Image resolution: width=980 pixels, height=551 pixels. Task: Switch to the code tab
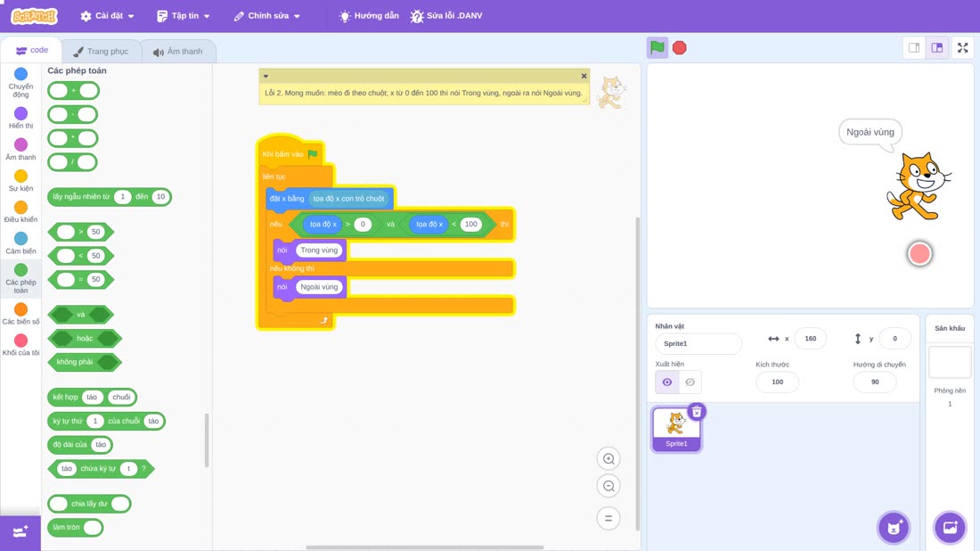(31, 51)
